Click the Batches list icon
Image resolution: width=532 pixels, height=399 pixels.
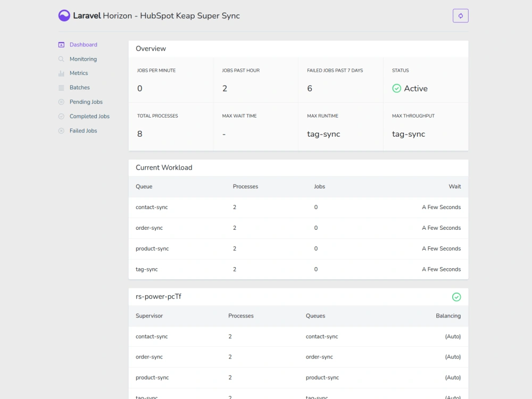click(60, 87)
